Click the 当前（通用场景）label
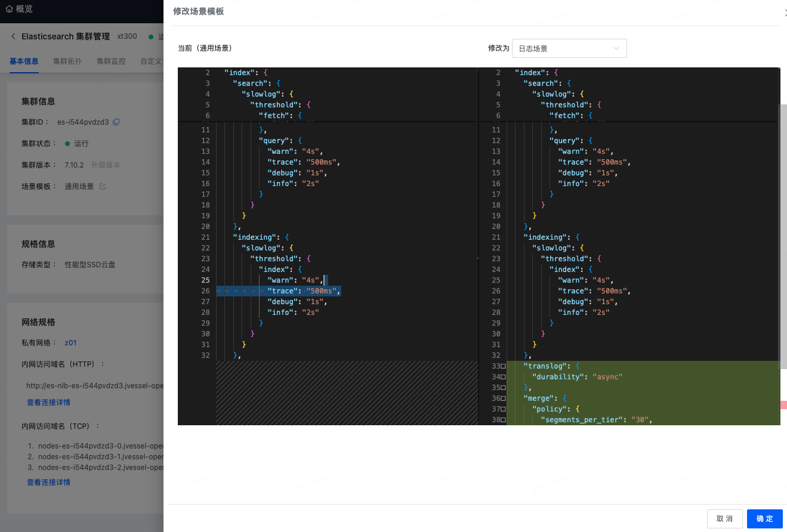Viewport: 787px width, 532px height. pos(205,48)
